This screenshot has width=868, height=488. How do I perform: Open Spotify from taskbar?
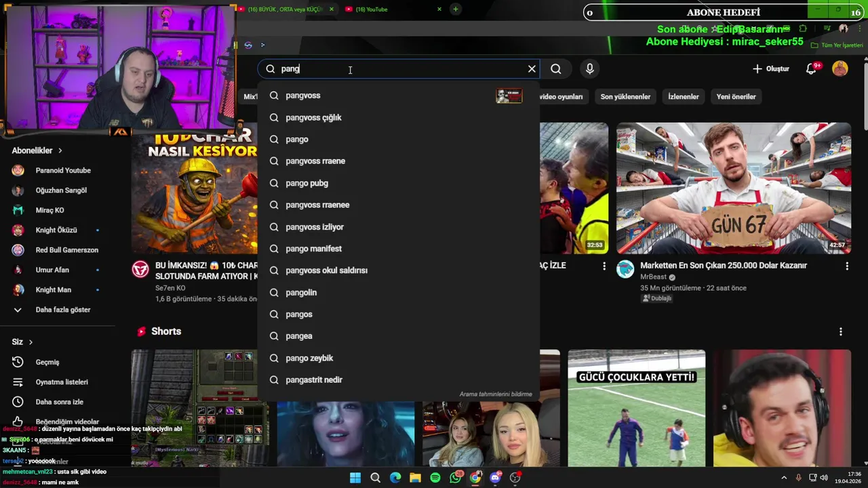[435, 478]
